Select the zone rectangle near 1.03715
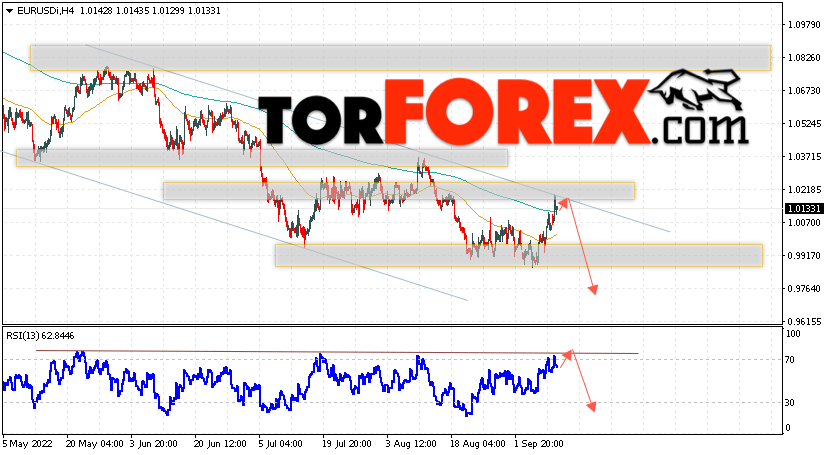 [262, 158]
